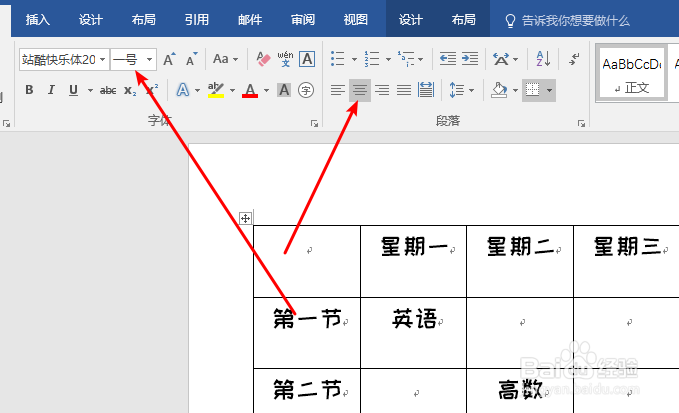Expand shading color dropdown arrow
679x413 pixels.
click(515, 90)
